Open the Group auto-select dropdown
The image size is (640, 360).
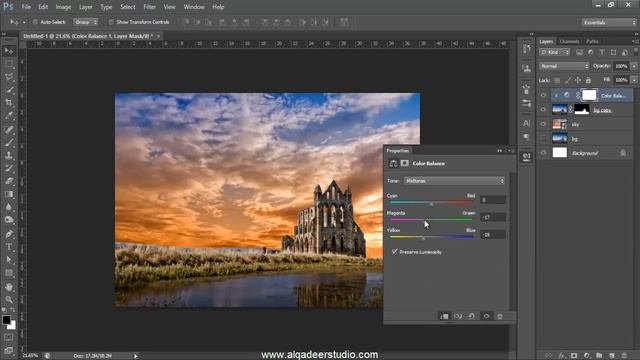click(86, 22)
